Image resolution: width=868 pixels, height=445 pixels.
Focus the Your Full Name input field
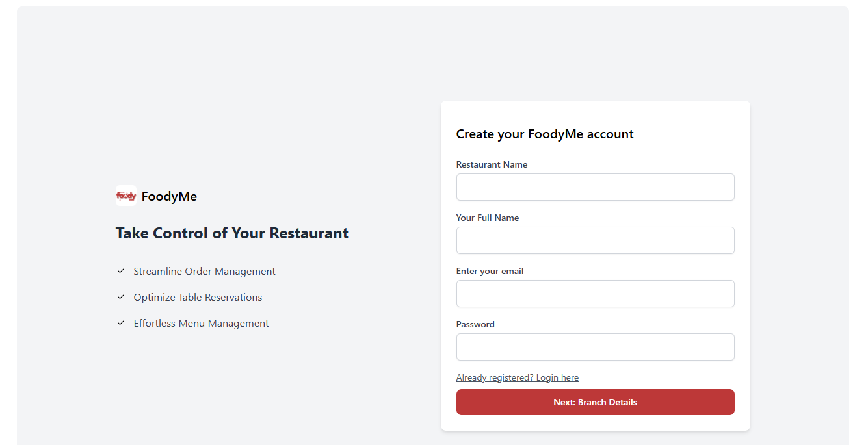click(596, 240)
